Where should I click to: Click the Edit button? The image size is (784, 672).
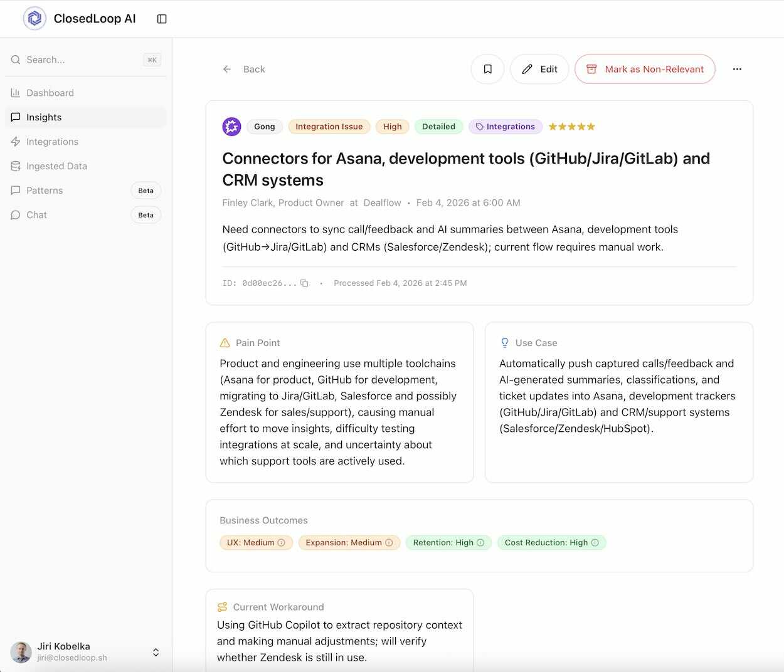click(x=539, y=69)
